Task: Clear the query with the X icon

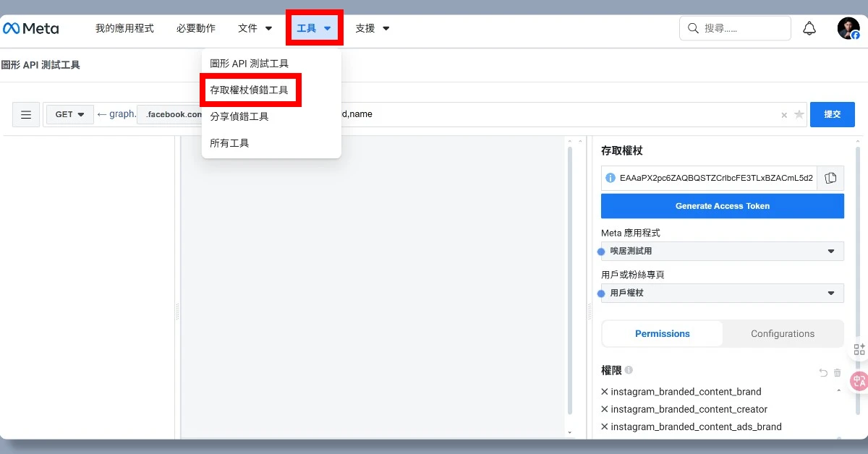Action: click(784, 115)
